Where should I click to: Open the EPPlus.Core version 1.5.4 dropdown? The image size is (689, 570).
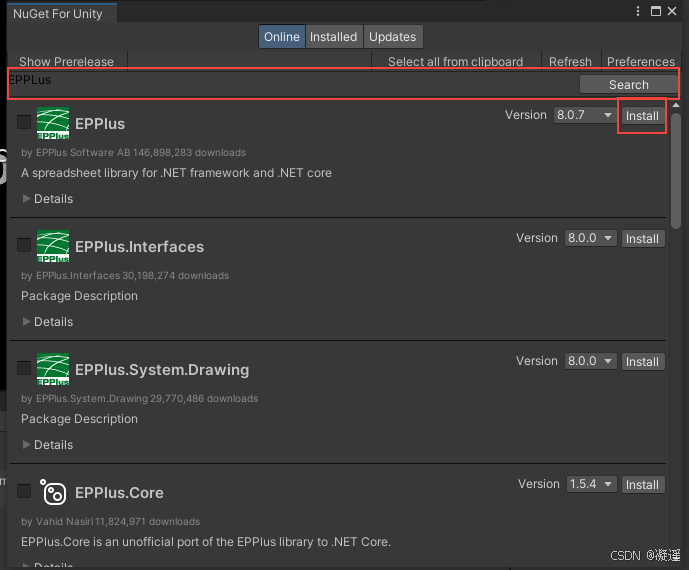click(591, 484)
